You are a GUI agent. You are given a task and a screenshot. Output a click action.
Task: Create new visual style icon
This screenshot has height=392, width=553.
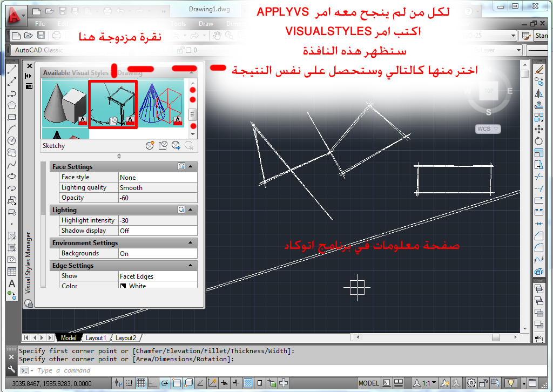[x=150, y=146]
